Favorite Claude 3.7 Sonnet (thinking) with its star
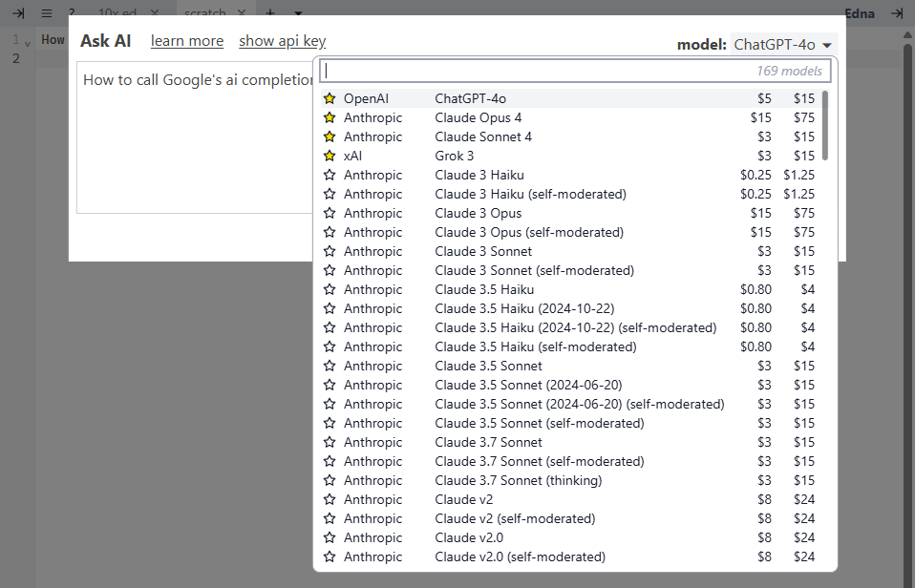Image resolution: width=915 pixels, height=588 pixels. [x=330, y=481]
